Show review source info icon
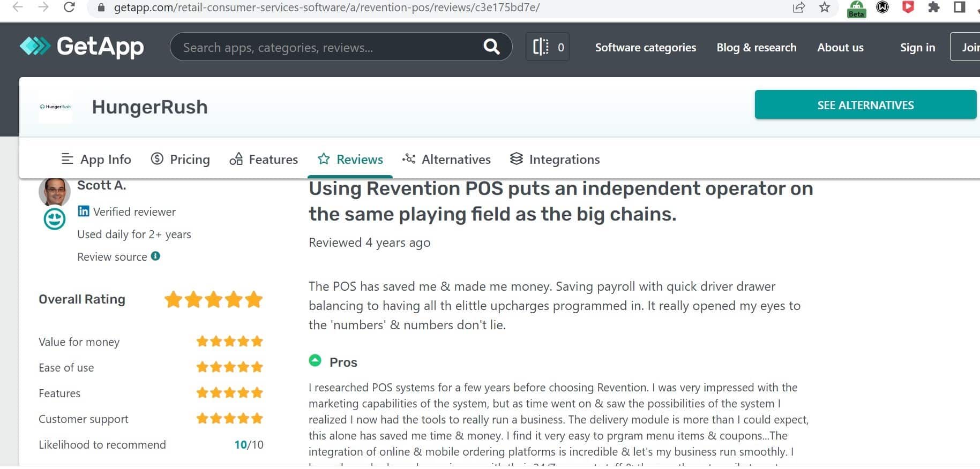Viewport: 980px width, 469px height. (x=155, y=256)
